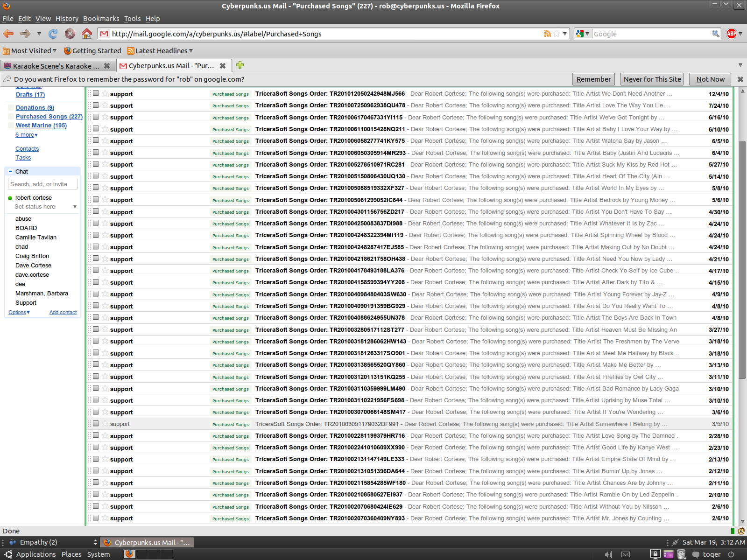Go to the Firefox Home page icon
747x560 pixels.
(86, 34)
